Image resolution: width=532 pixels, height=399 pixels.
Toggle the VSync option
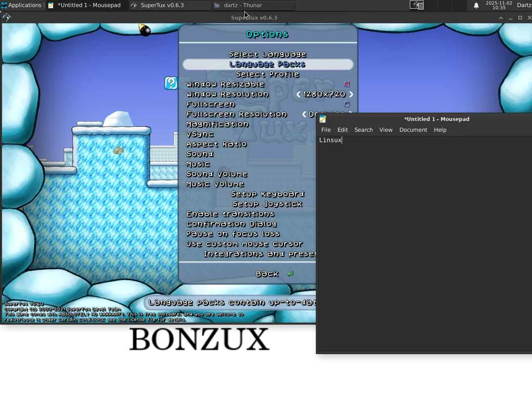[x=200, y=134]
